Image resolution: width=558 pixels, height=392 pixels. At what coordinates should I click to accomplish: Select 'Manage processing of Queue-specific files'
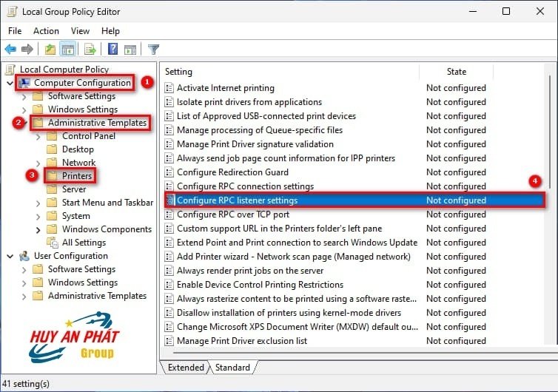(260, 130)
